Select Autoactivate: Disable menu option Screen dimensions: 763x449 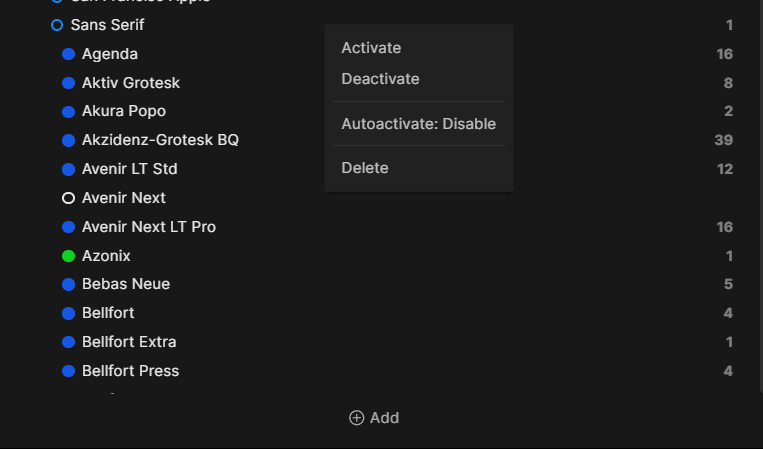pyautogui.click(x=418, y=124)
